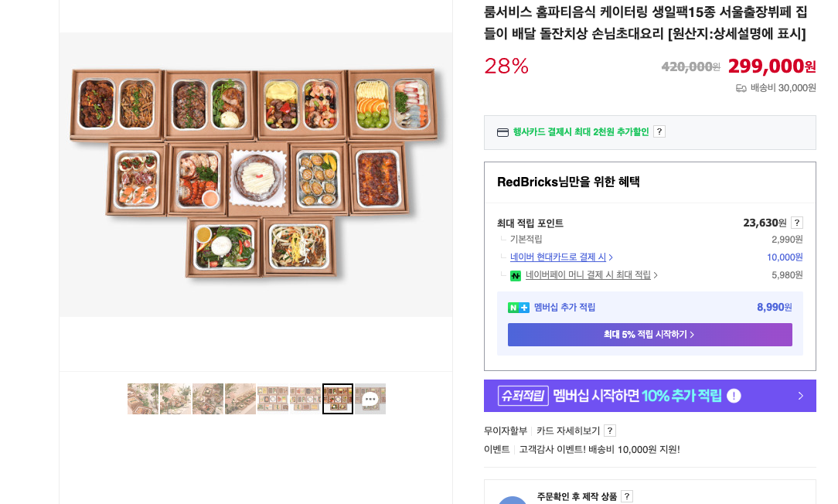Click 카드 자세히보기 text link
This screenshot has height=504, width=838.
[x=569, y=431]
